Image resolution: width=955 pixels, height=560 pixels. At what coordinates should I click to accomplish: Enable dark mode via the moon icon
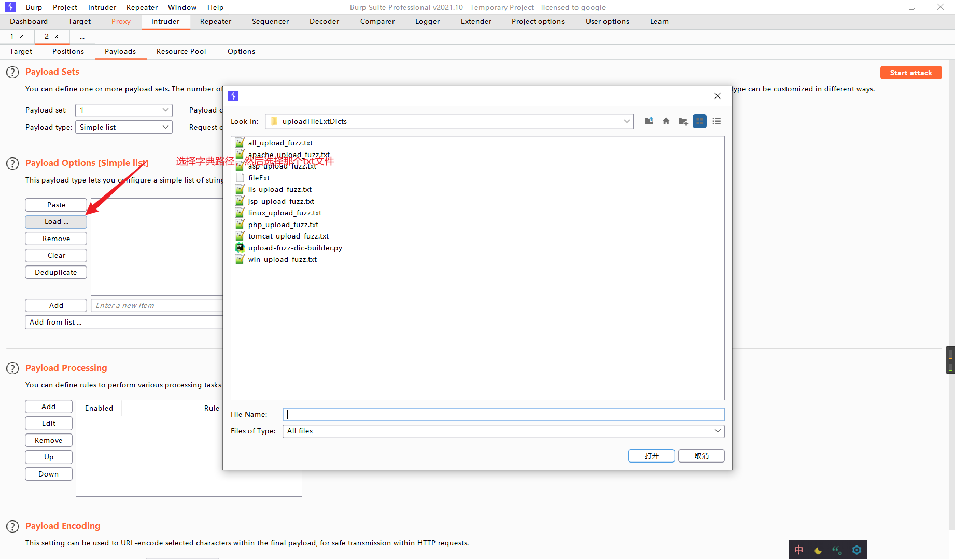(818, 550)
